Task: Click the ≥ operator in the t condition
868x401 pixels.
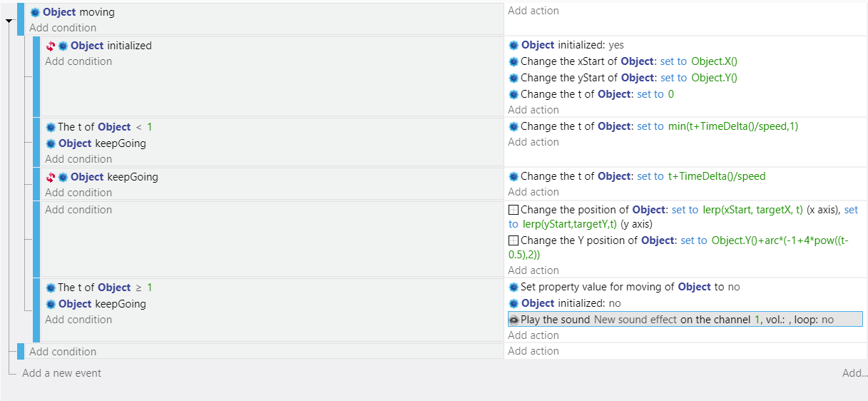Action: [138, 288]
